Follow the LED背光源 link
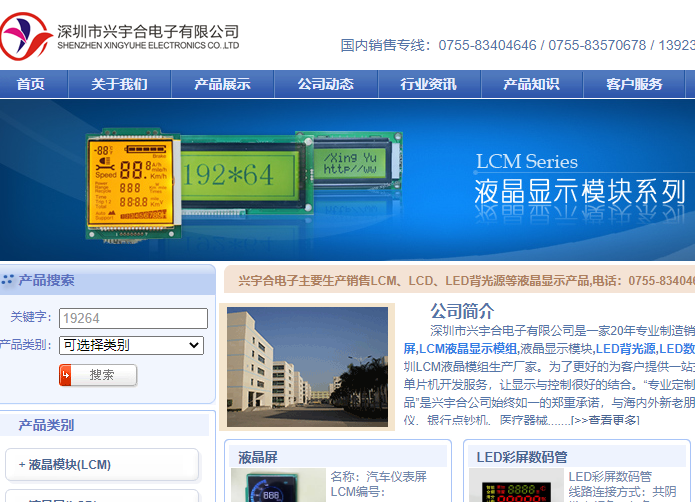Screen dimensions: 695x502 click(x=625, y=349)
